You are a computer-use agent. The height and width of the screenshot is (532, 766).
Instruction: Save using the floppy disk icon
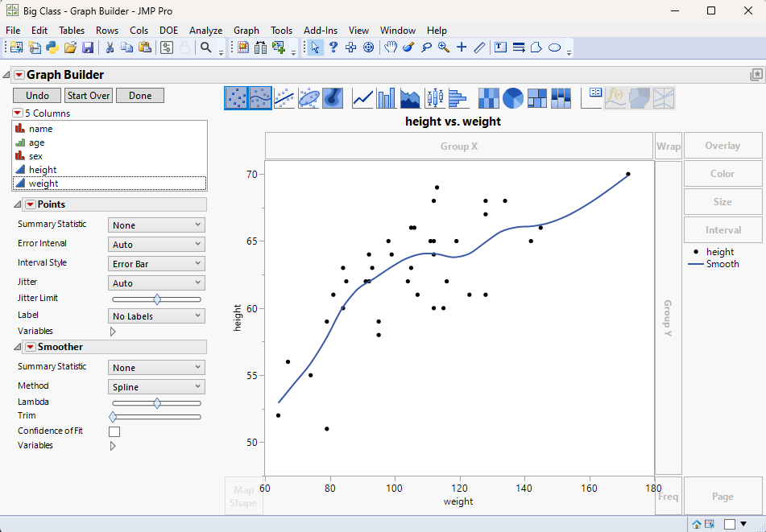click(88, 47)
